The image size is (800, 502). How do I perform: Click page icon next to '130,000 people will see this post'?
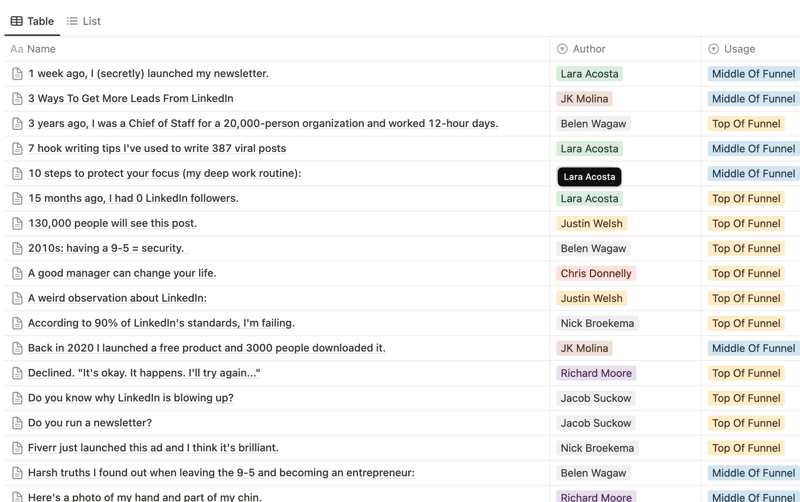(x=17, y=224)
